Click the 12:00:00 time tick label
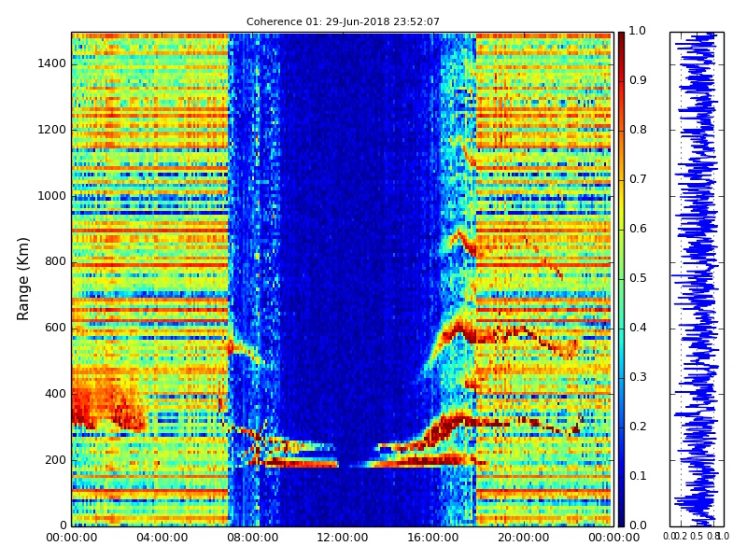This screenshot has height=560, width=747. click(x=343, y=538)
